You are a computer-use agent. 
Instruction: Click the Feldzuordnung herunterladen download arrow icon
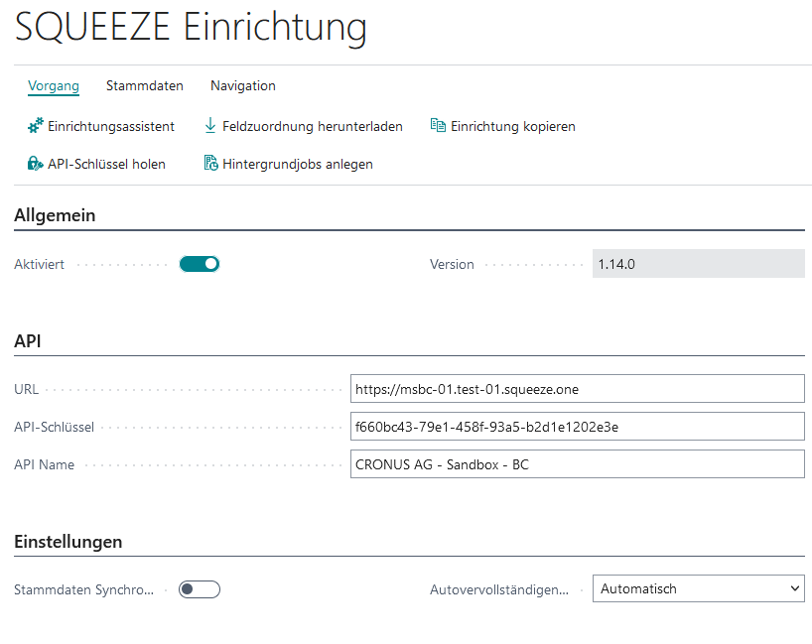point(210,126)
